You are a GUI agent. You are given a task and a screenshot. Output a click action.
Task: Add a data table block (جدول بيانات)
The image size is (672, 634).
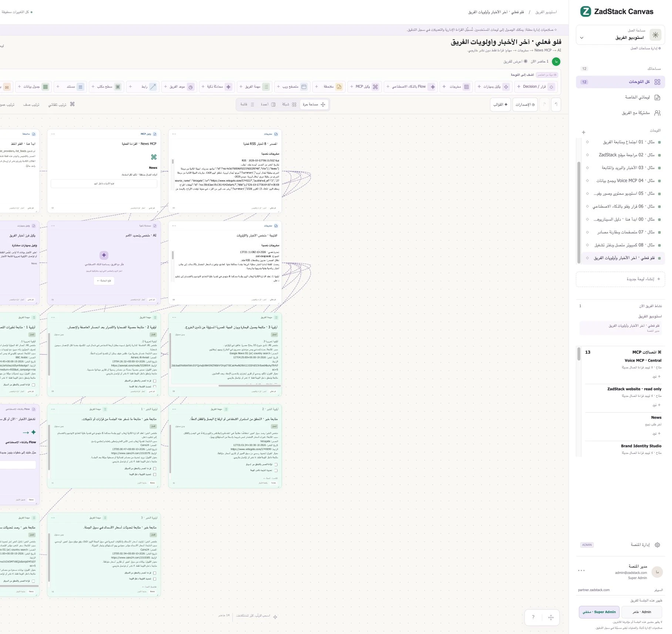point(33,87)
